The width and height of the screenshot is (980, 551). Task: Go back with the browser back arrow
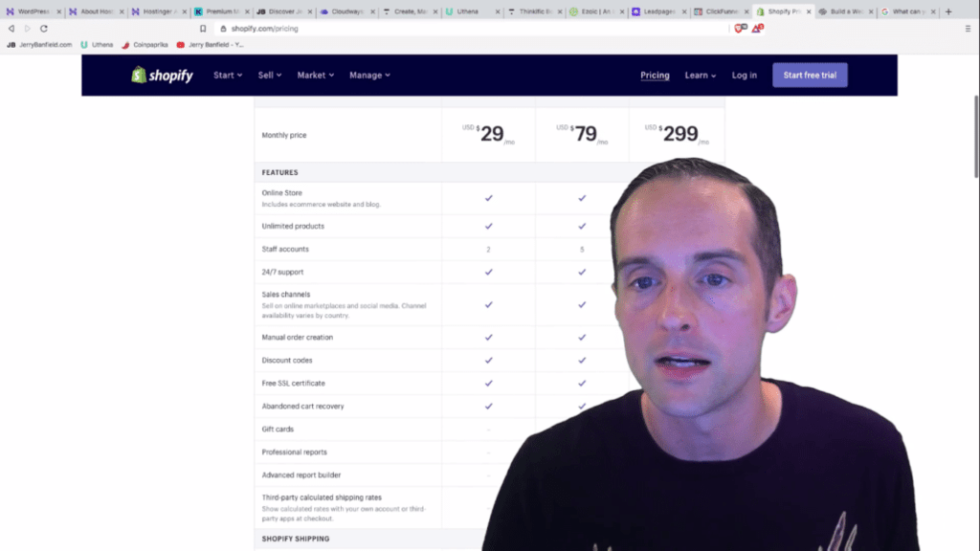coord(11,29)
